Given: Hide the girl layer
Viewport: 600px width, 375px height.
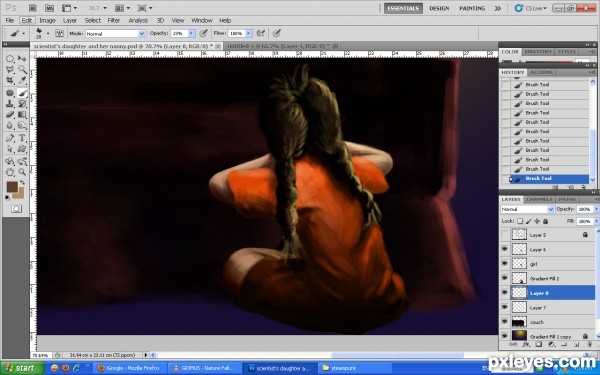Looking at the screenshot, I should (505, 264).
